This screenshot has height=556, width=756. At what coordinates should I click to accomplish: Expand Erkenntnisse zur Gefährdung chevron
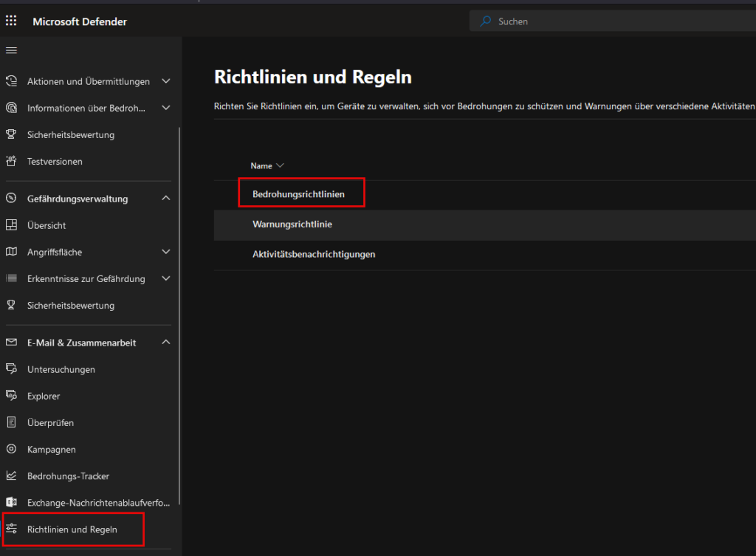pyautogui.click(x=166, y=278)
